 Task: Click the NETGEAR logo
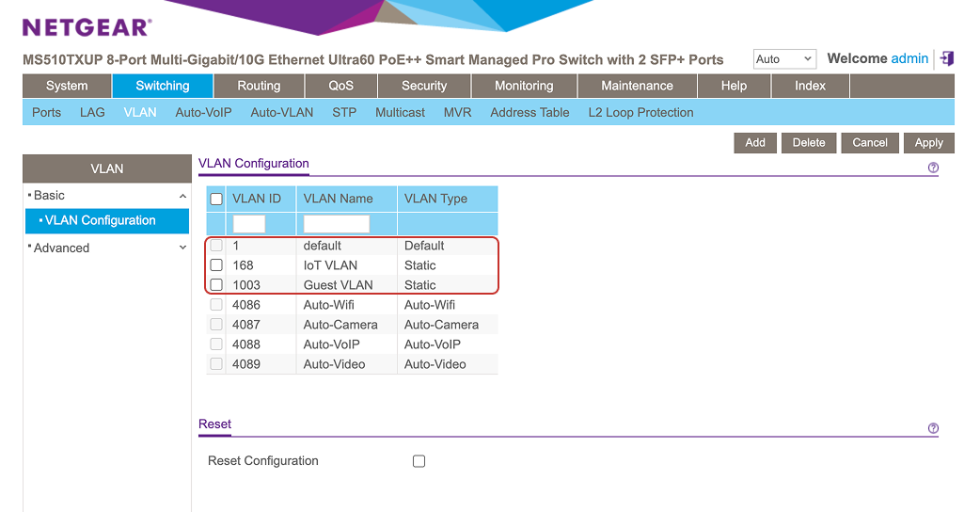point(87,27)
